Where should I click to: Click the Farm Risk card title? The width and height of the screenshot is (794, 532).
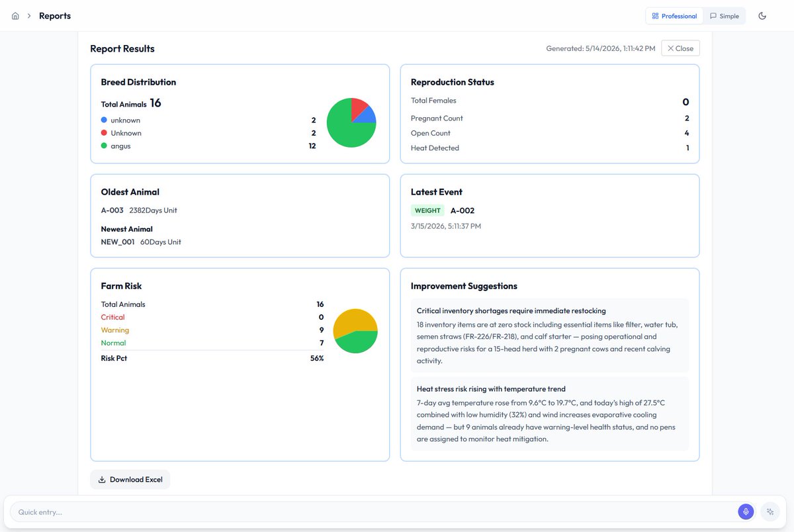[x=121, y=286]
